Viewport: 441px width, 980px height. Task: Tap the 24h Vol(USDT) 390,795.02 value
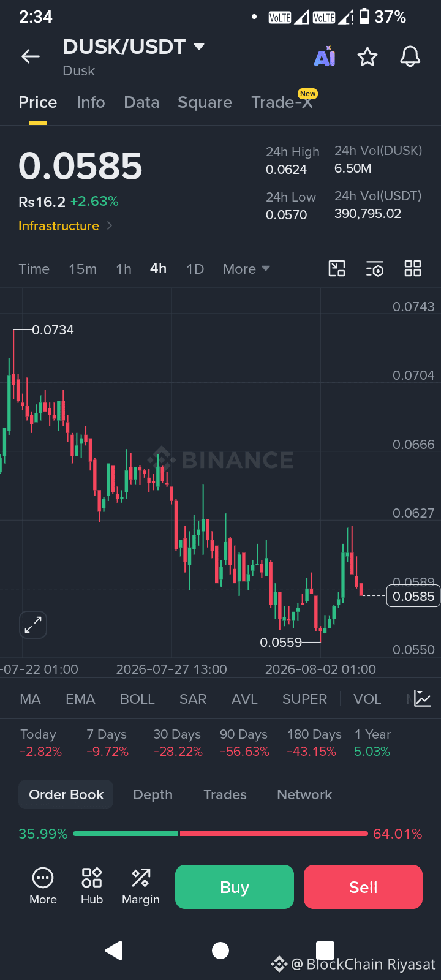click(x=367, y=214)
